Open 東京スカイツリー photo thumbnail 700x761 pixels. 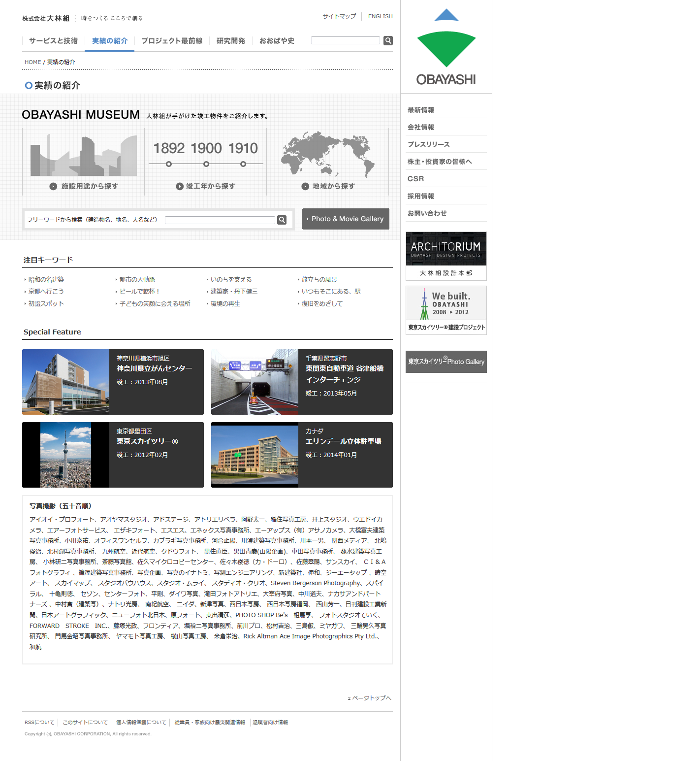(65, 455)
